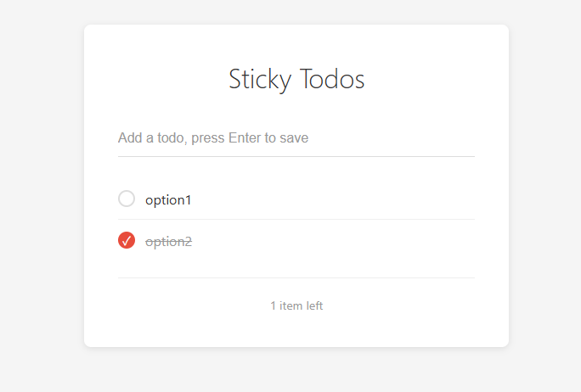Toggle the gray circle icon of option1
This screenshot has height=392, width=581.
pos(127,199)
